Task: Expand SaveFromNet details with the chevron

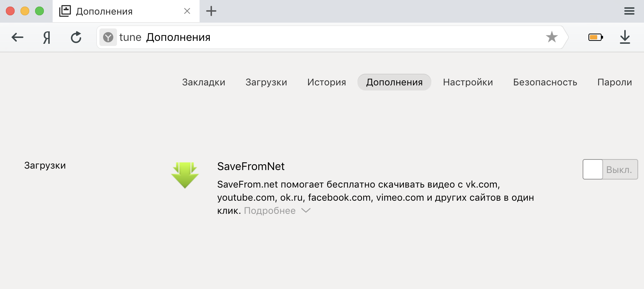Action: click(306, 211)
